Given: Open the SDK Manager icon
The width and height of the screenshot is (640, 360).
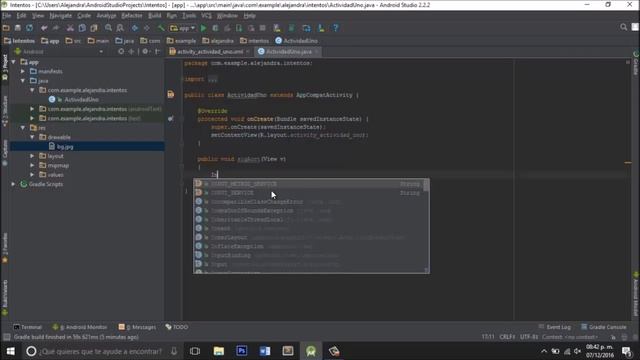Looking at the screenshot, I should (x=321, y=28).
